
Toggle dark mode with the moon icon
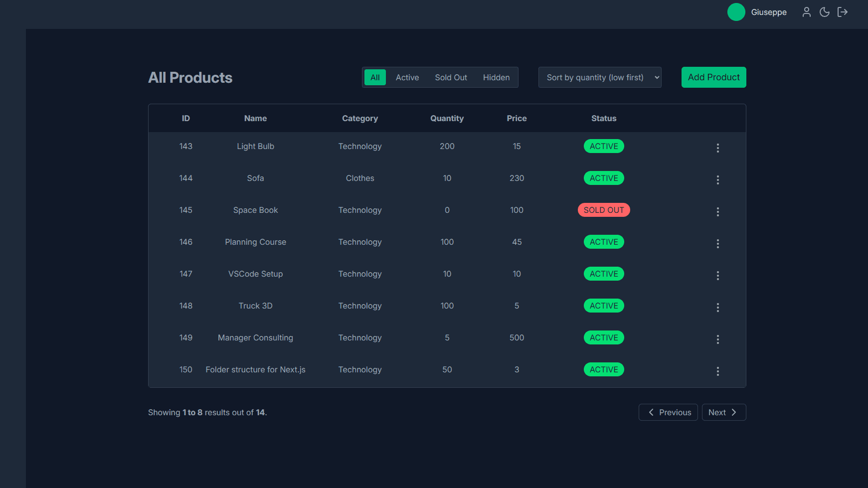pyautogui.click(x=824, y=12)
